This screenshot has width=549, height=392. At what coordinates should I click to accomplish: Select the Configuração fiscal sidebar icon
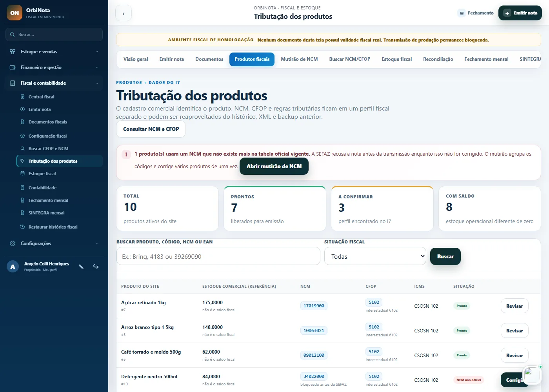[22, 136]
